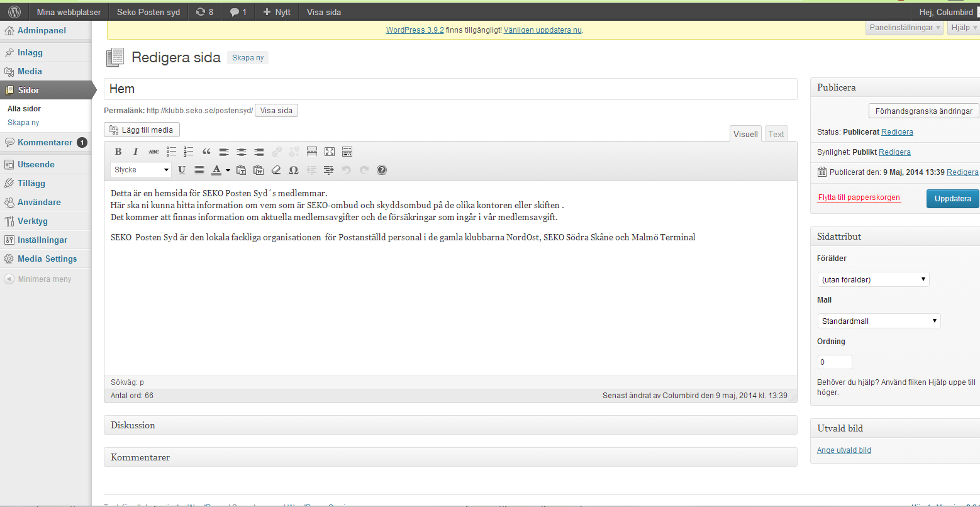Switch to the Text editor tab
The image size is (980, 507).
coord(776,134)
